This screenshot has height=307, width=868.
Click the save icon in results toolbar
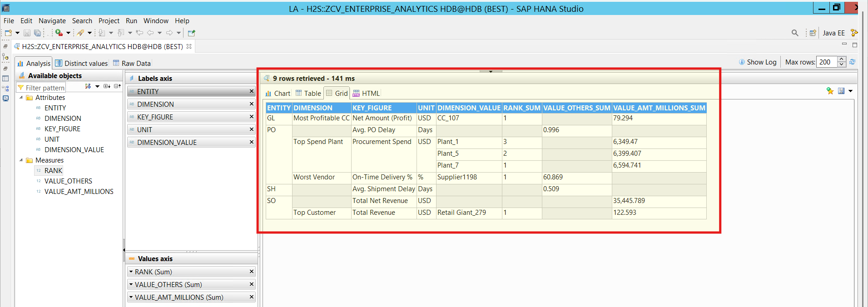coord(841,91)
